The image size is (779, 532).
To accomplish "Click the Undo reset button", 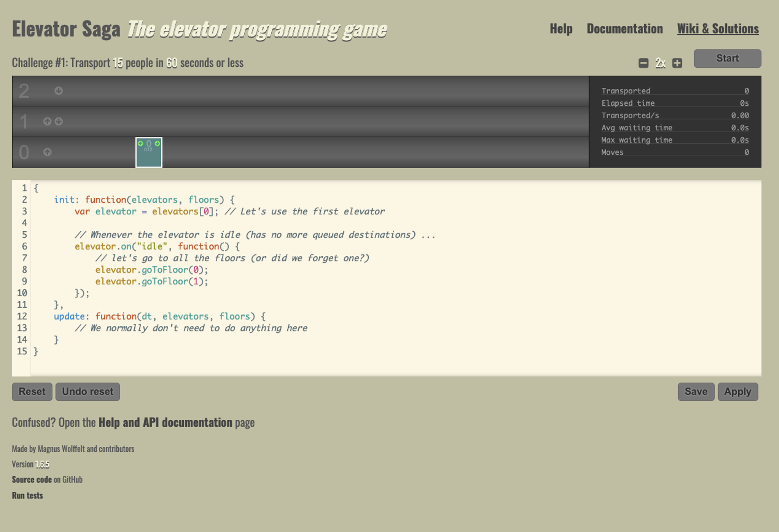I will click(x=88, y=392).
